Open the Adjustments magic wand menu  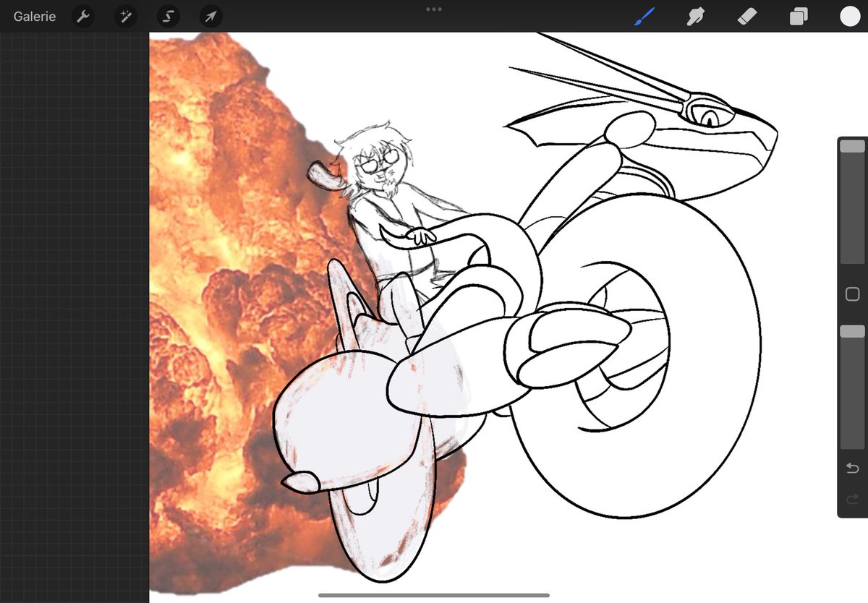pos(126,16)
